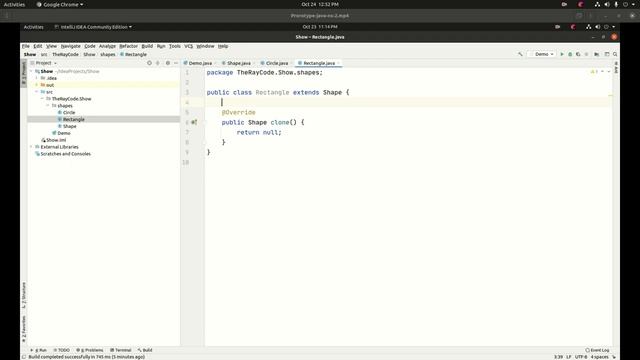Start debugging with the bug icon
Image resolution: width=640 pixels, height=360 pixels.
[x=570, y=54]
